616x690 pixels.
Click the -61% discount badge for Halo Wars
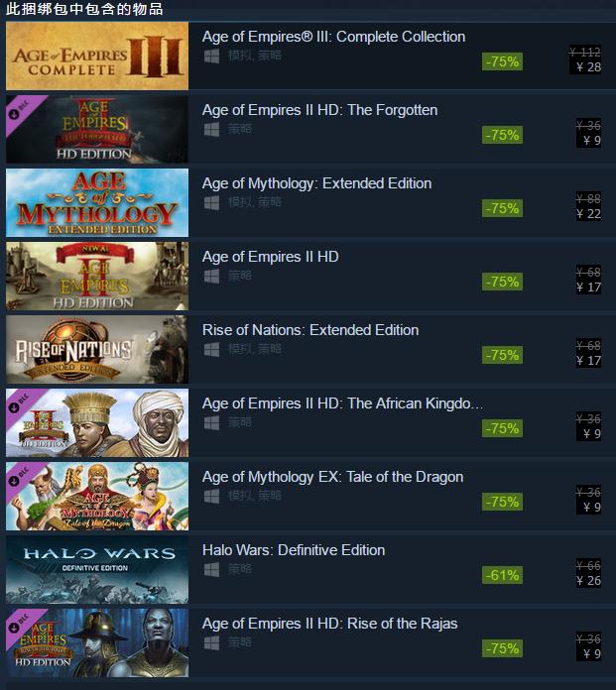(x=502, y=575)
